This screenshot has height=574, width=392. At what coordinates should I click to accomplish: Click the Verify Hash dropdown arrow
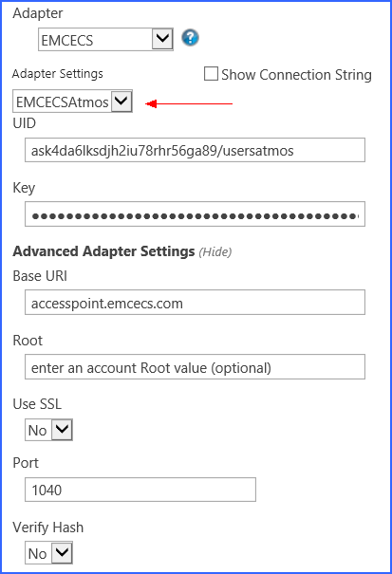click(62, 553)
